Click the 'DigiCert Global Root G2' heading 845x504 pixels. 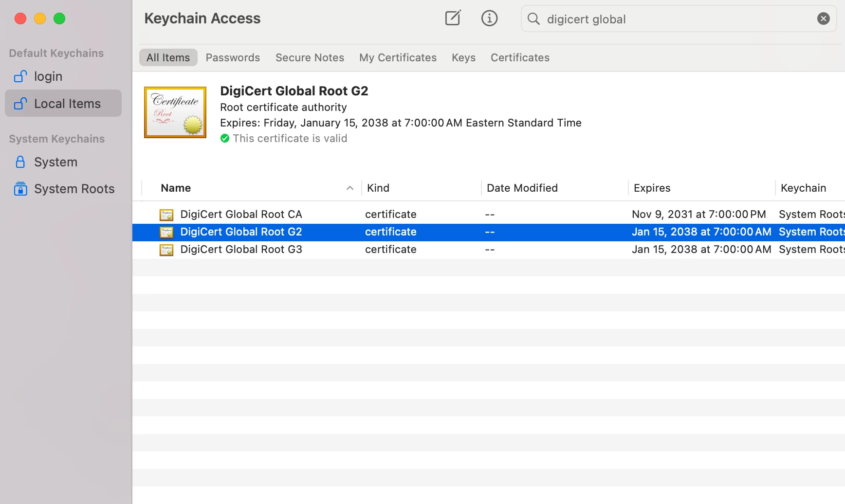(294, 91)
